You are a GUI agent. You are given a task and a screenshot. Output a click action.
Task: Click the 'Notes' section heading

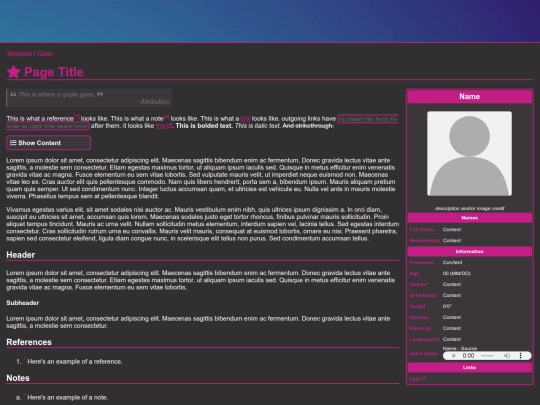pos(18,378)
